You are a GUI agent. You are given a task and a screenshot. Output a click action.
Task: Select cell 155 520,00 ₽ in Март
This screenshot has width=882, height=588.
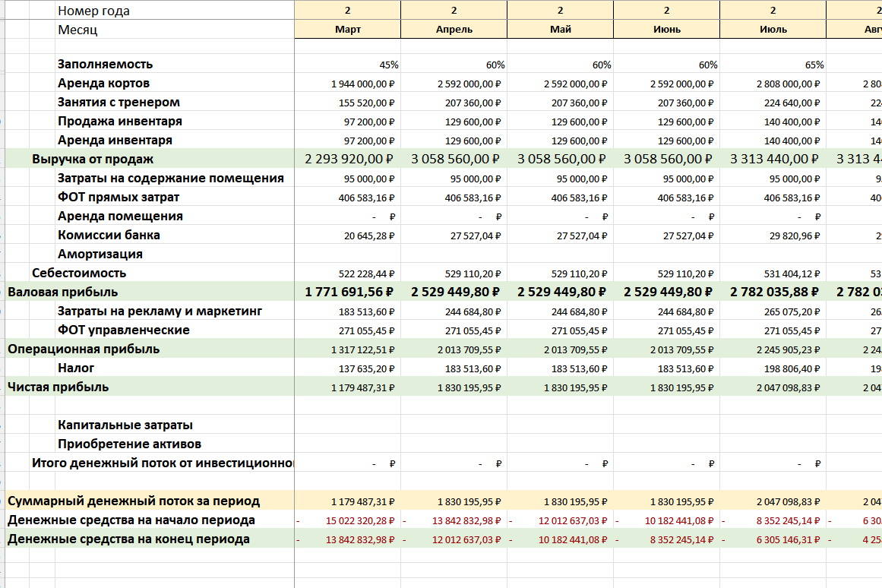point(348,103)
